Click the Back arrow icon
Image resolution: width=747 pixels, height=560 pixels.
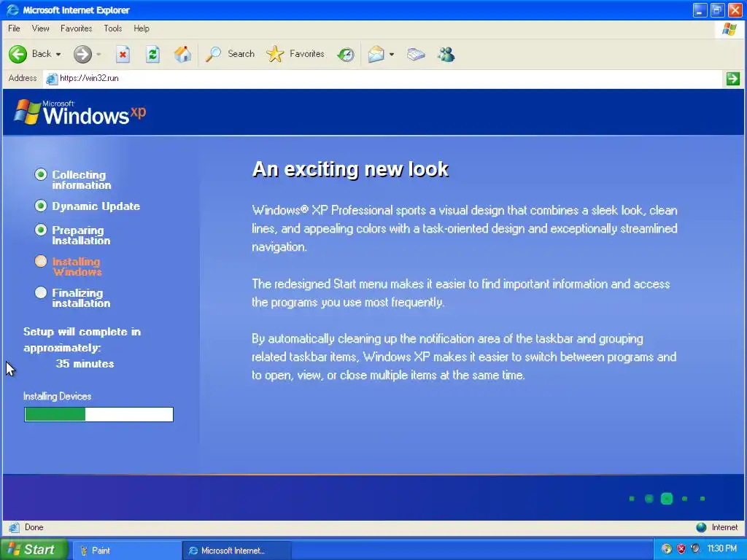(x=18, y=54)
